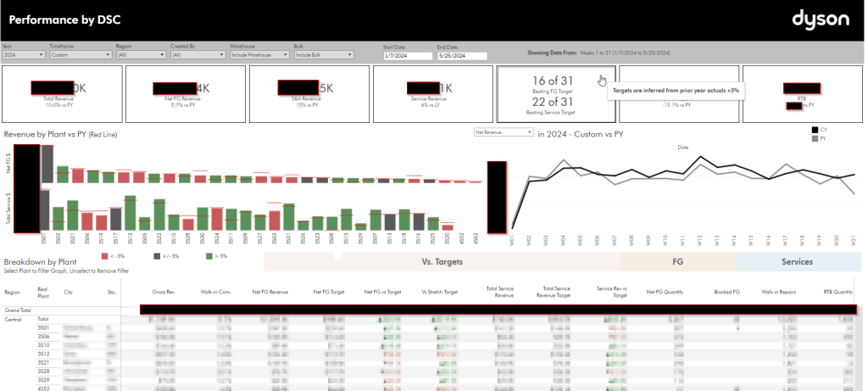
Task: Switch to the Vs. Targets tab
Action: [442, 262]
